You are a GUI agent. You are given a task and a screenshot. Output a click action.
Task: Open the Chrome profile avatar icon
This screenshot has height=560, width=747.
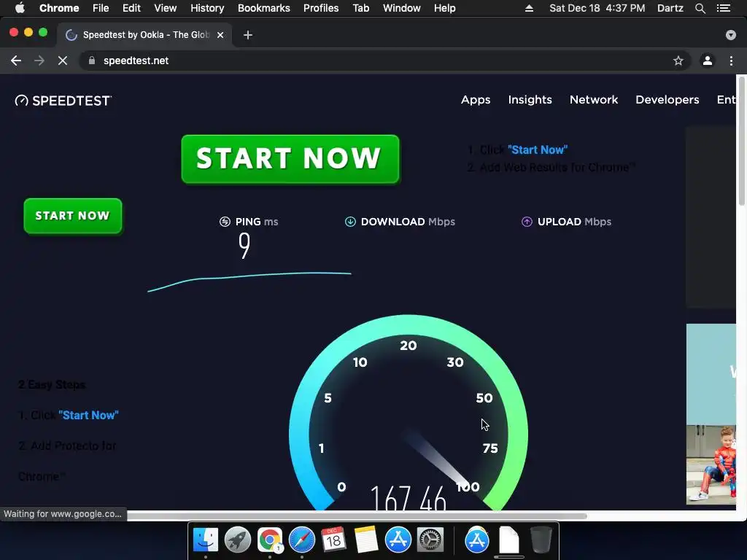[x=708, y=61]
